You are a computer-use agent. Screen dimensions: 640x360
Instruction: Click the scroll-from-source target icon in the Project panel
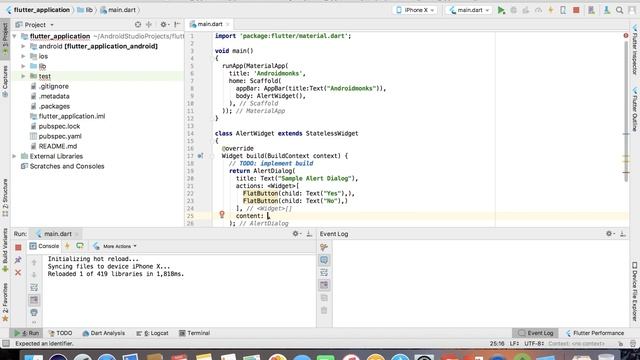click(x=138, y=25)
